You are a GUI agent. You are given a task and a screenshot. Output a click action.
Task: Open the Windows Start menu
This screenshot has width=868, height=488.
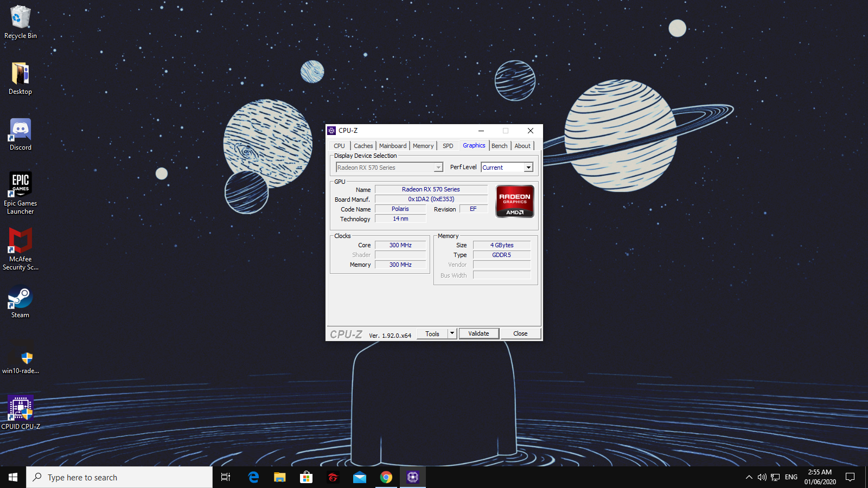pos(13,477)
